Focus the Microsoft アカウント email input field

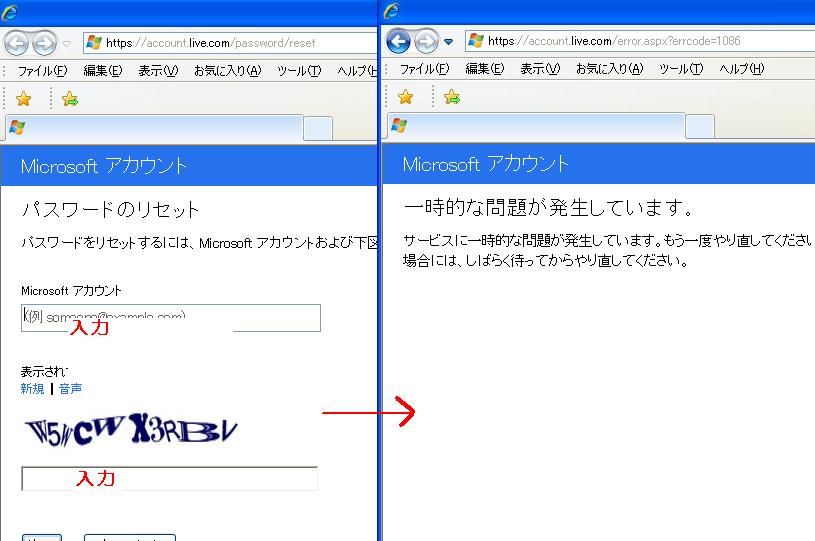171,318
